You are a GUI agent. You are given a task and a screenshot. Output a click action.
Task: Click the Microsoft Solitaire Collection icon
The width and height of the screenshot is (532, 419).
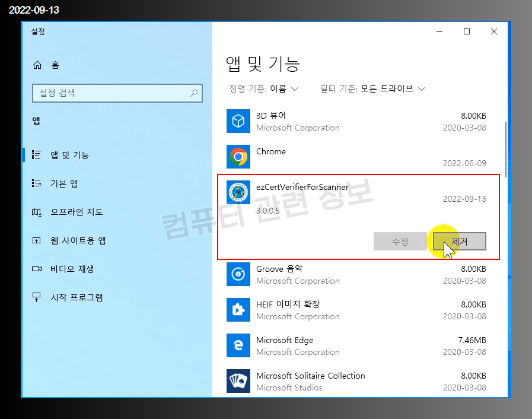point(238,381)
